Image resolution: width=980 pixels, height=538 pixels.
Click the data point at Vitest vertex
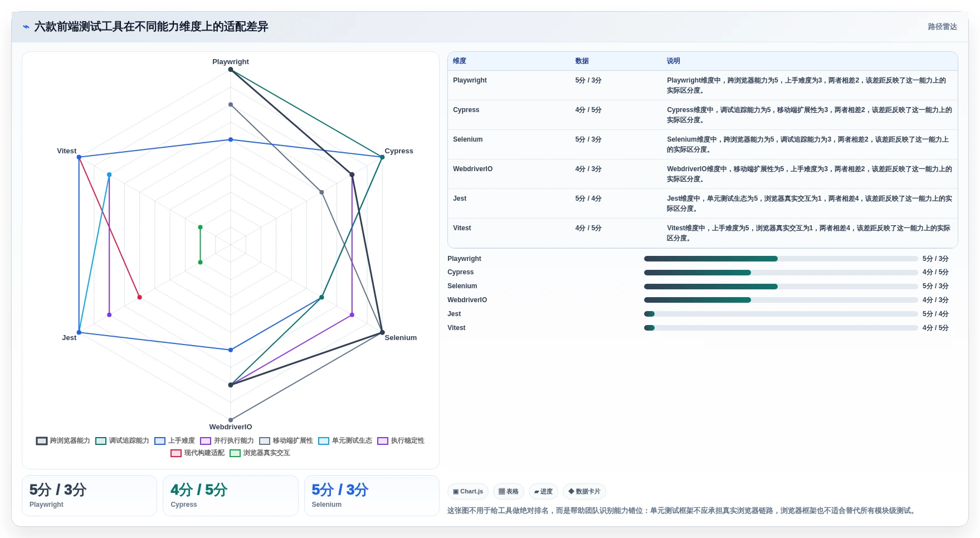coord(79,157)
